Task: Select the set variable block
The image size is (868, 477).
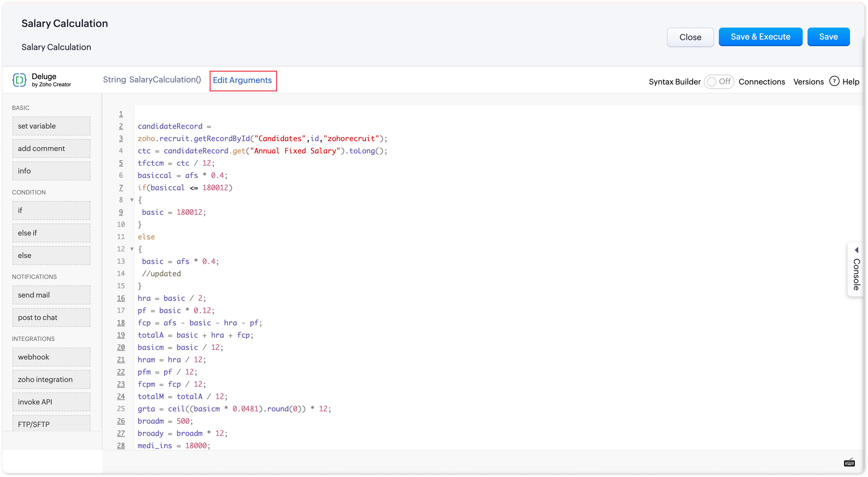Action: pyautogui.click(x=51, y=126)
